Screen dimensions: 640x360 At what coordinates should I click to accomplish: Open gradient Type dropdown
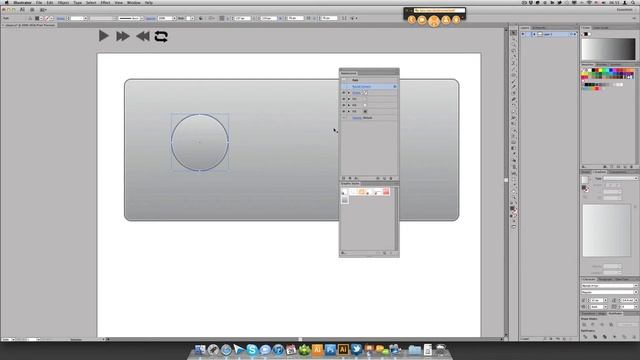[x=620, y=178]
